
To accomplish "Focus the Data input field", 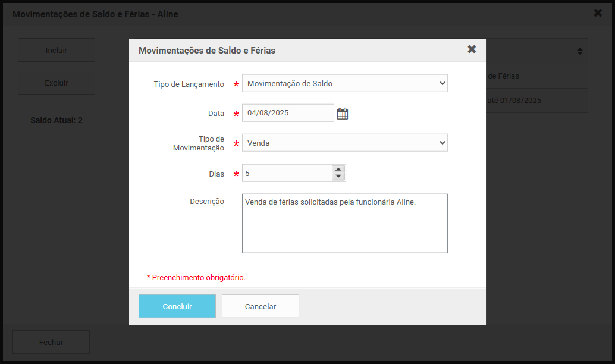I will [288, 113].
